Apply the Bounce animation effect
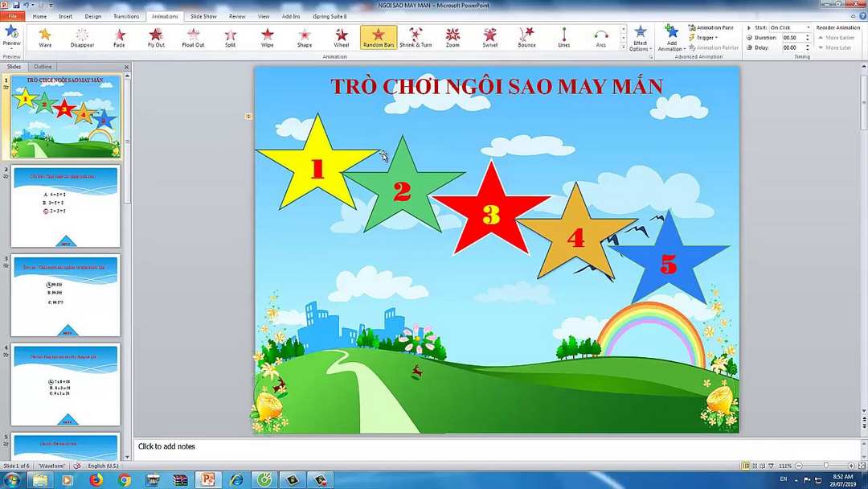Image resolution: width=868 pixels, height=489 pixels. [x=527, y=38]
